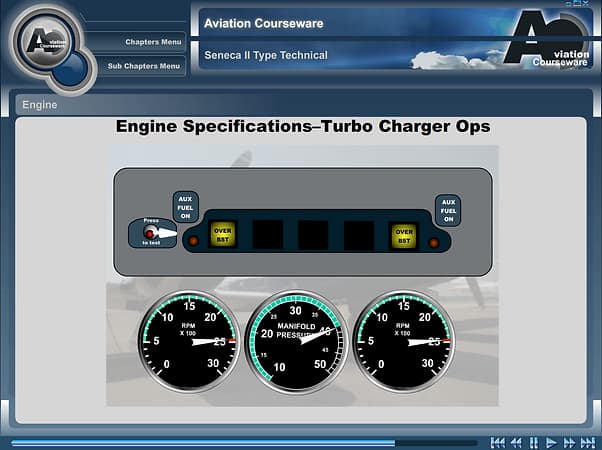Click the Aviation Courseware title text
The height and width of the screenshot is (450, 602).
[x=264, y=23]
